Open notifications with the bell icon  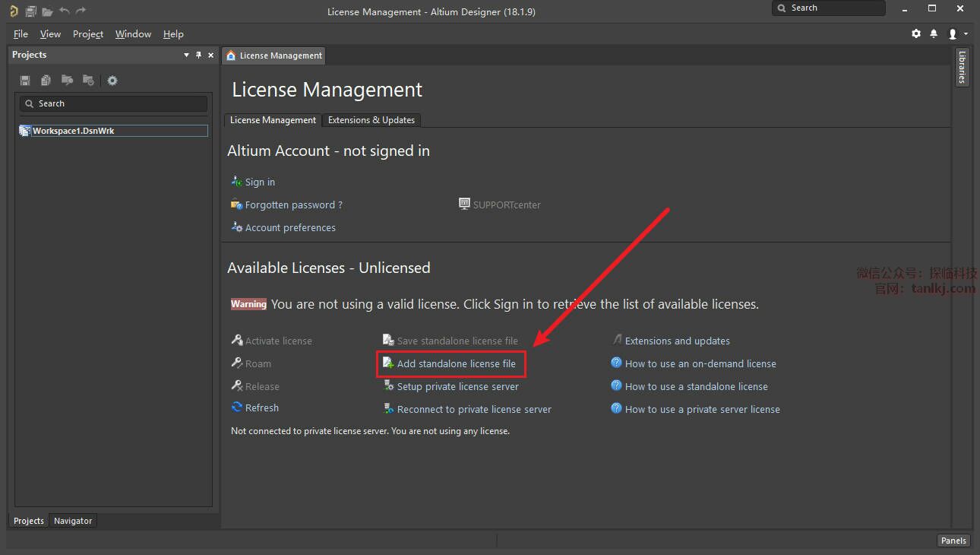point(934,34)
